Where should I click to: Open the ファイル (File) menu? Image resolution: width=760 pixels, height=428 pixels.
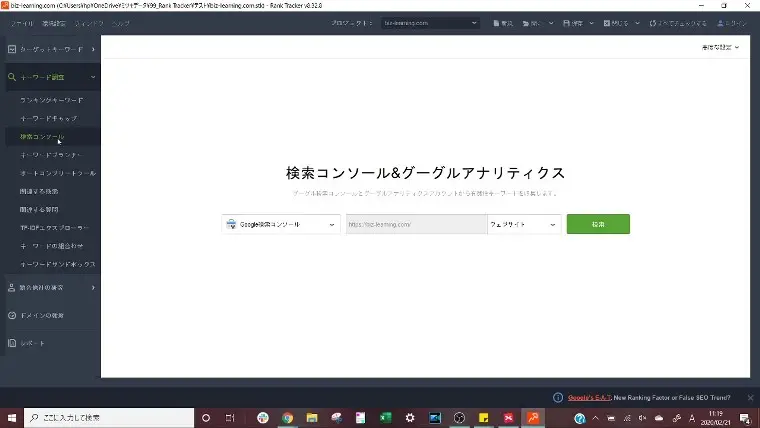click(x=21, y=22)
